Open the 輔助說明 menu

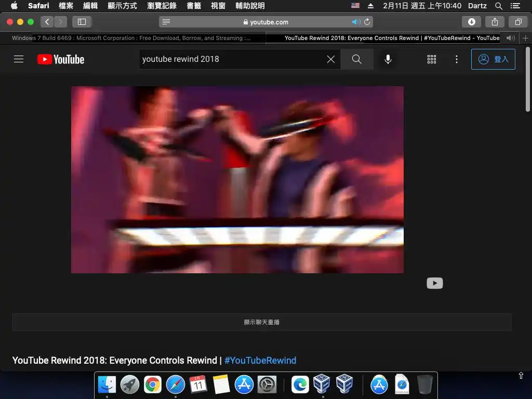(250, 5)
